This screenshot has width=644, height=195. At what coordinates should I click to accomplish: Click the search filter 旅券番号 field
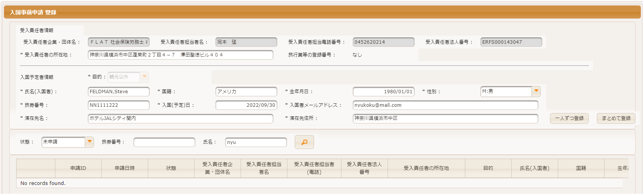[x=164, y=142]
